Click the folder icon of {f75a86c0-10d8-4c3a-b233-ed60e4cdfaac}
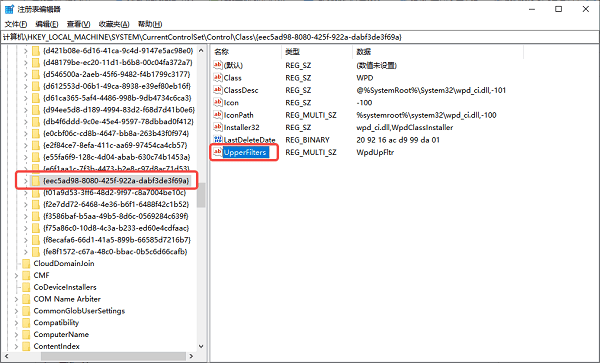This screenshot has width=600, height=363. 36,228
